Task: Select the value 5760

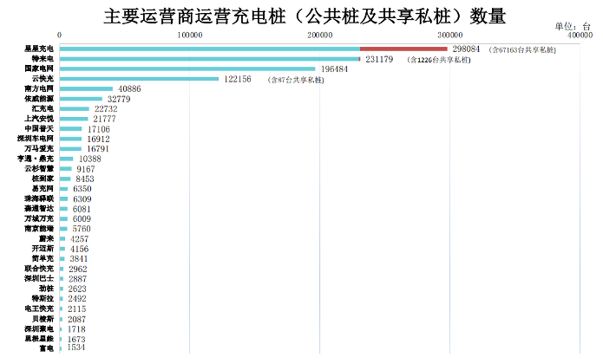Action: click(x=82, y=229)
